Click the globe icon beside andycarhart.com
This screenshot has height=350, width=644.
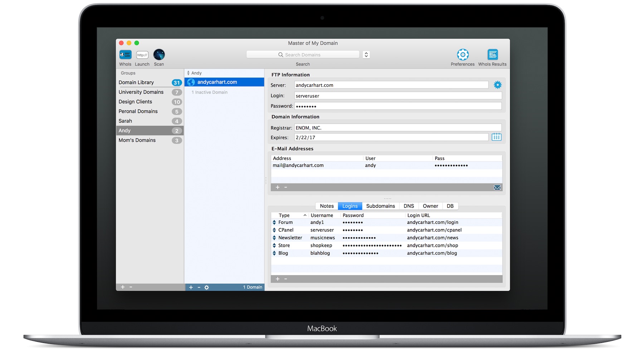click(x=191, y=82)
